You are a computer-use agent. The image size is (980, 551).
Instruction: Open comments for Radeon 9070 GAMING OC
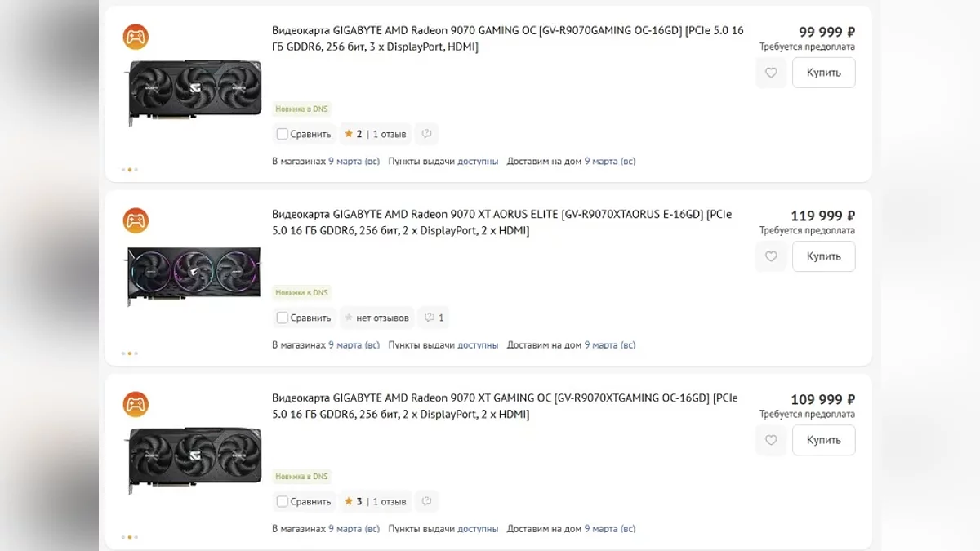[426, 134]
